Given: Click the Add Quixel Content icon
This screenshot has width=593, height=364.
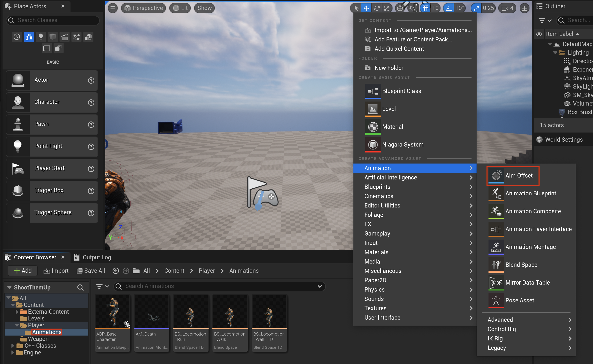Looking at the screenshot, I should (x=368, y=49).
